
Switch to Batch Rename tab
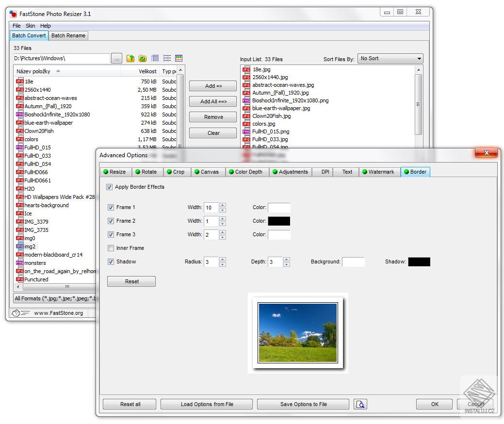tap(68, 36)
